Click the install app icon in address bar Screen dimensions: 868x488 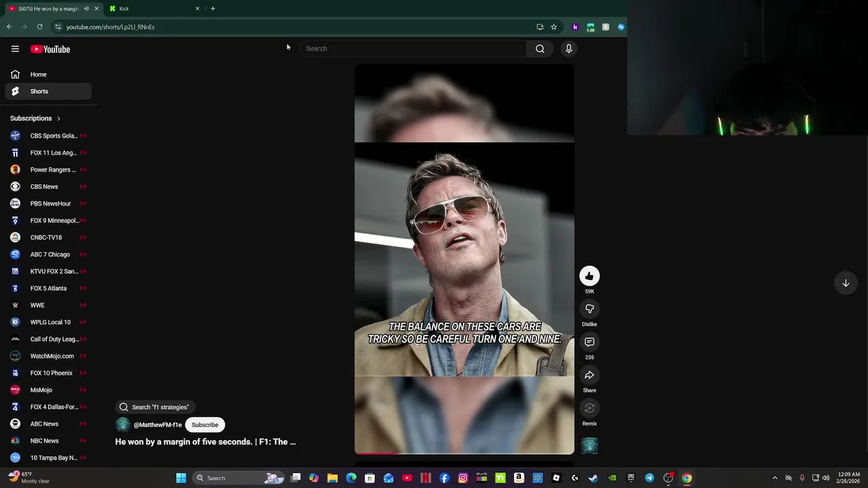[540, 27]
